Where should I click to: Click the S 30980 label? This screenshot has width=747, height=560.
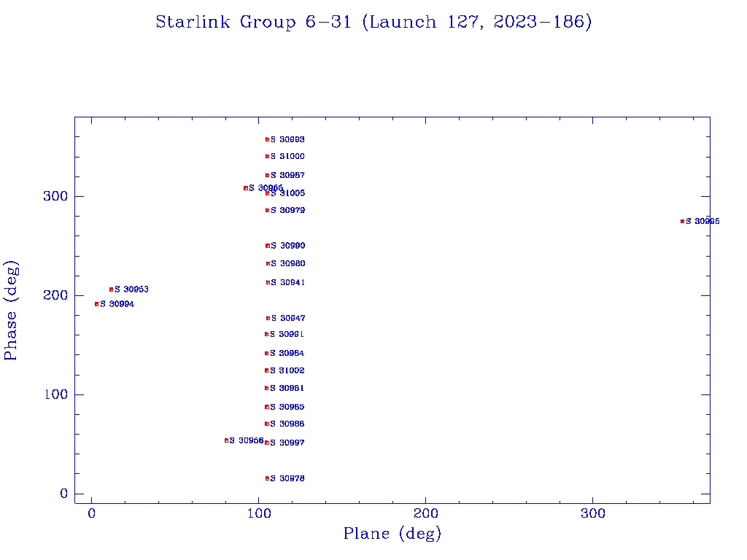click(287, 263)
